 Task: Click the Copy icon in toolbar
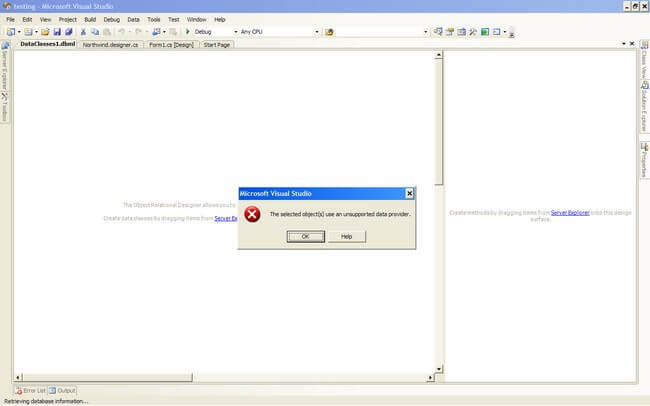point(95,32)
